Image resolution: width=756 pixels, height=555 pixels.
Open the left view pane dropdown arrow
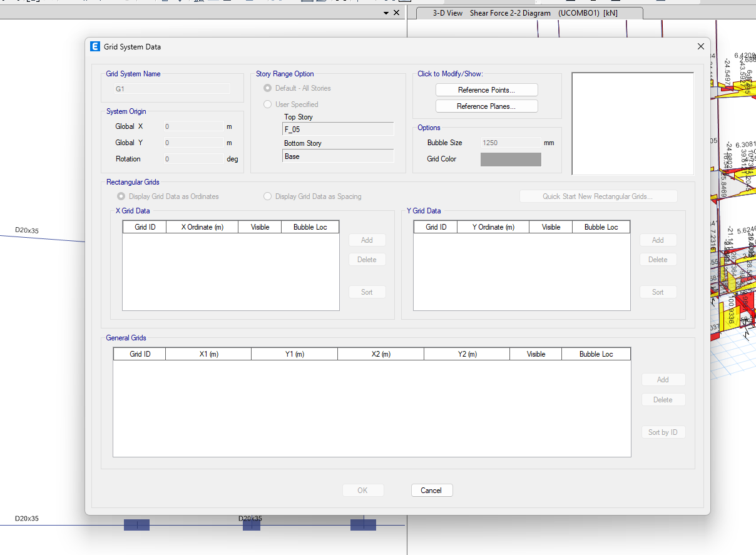[386, 13]
